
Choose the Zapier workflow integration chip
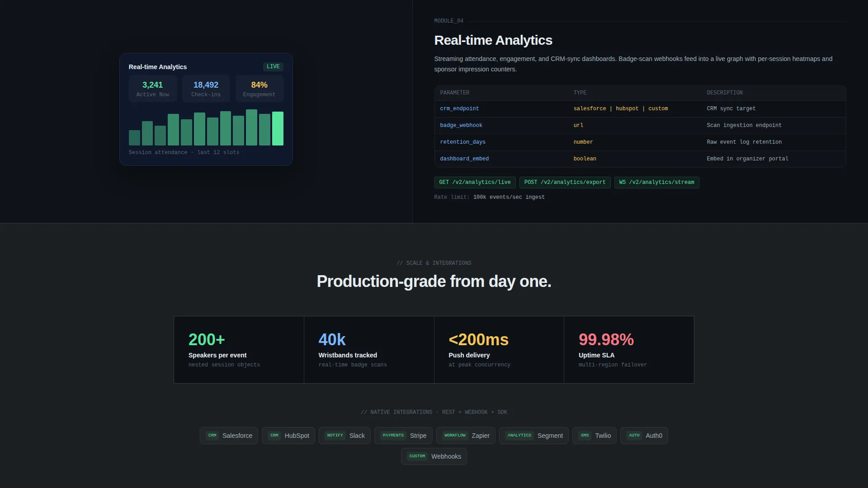466,436
